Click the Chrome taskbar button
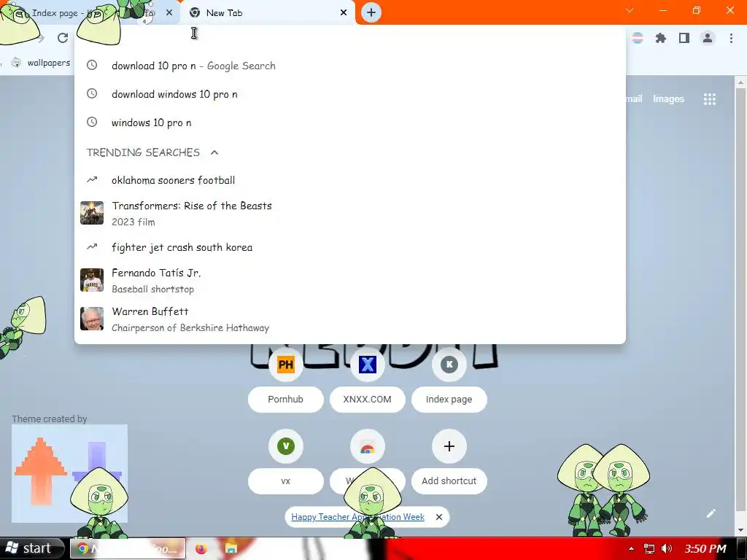Screen dimensions: 747x560 pos(128,548)
